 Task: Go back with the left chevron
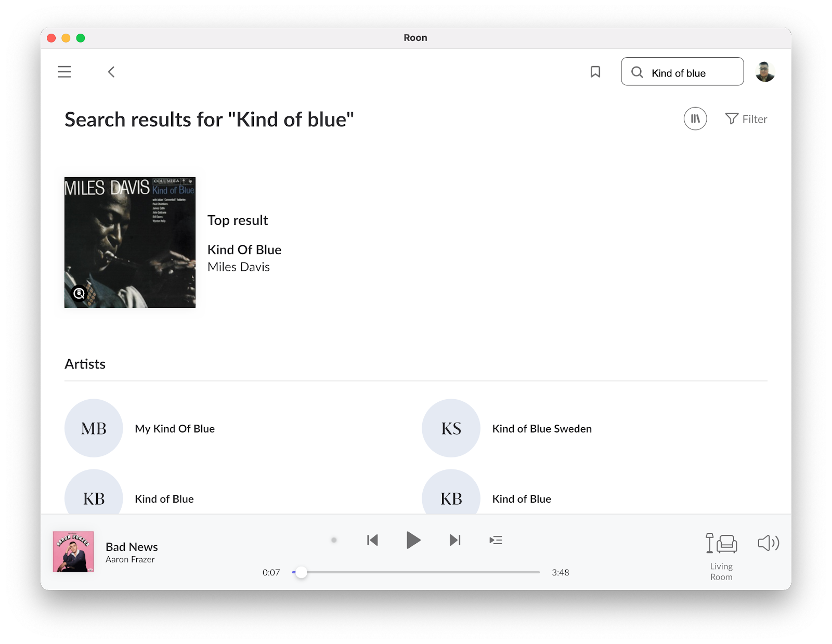111,72
